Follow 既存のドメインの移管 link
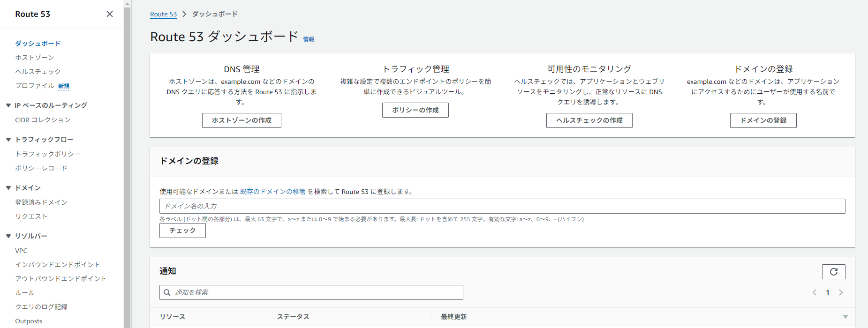 tap(273, 192)
